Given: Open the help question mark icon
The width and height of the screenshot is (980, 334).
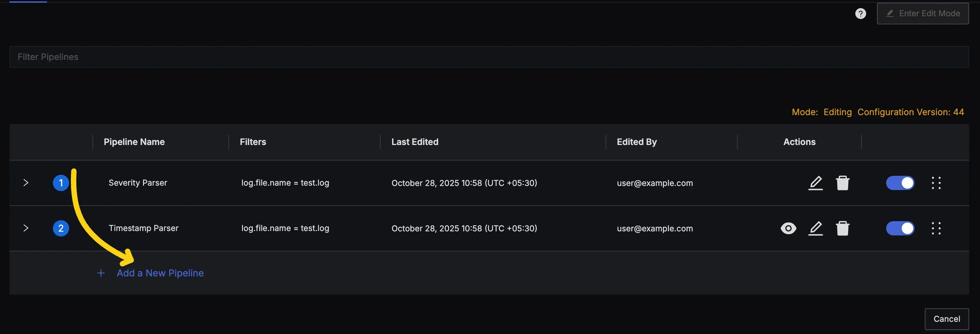Looking at the screenshot, I should click(860, 13).
